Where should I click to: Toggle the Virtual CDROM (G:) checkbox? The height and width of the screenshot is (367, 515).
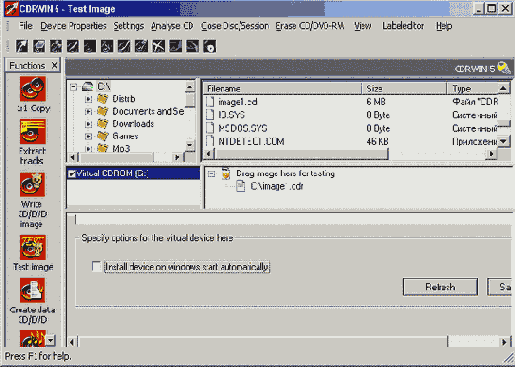(72, 174)
